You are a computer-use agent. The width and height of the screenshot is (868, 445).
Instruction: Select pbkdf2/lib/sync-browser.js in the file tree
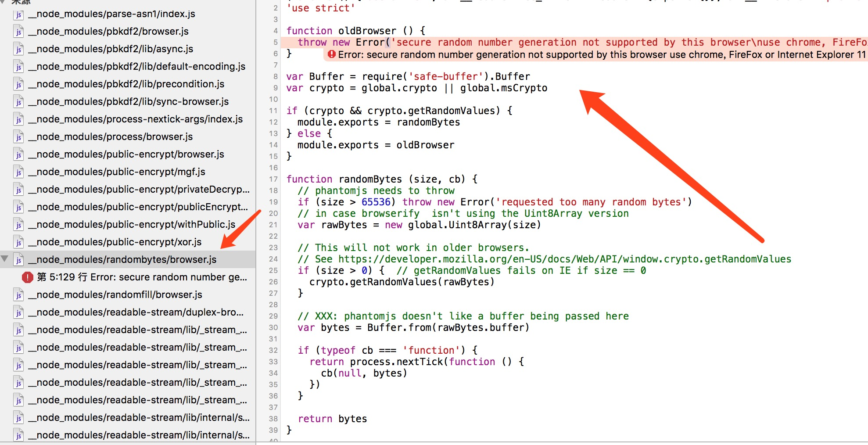(129, 102)
